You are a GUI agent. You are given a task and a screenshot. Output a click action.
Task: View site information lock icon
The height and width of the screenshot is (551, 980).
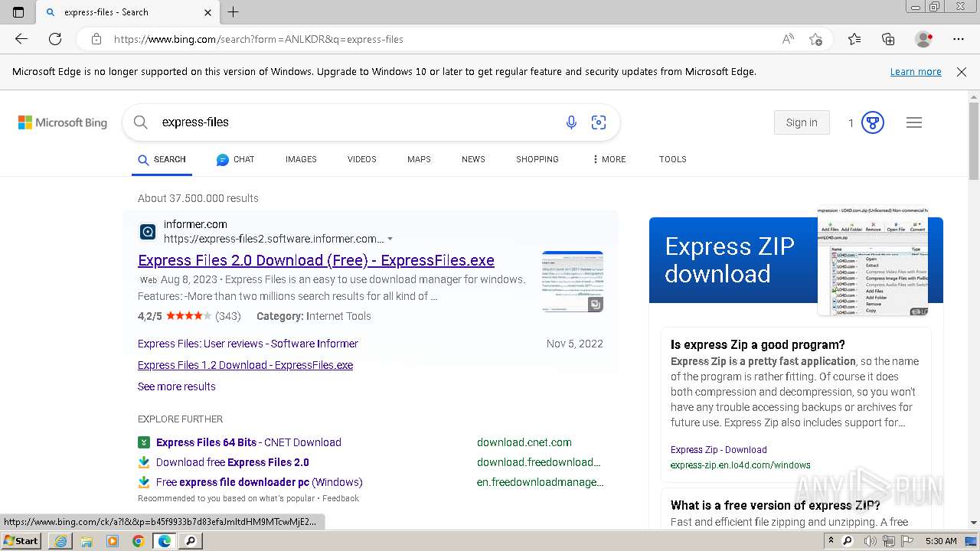pos(96,39)
